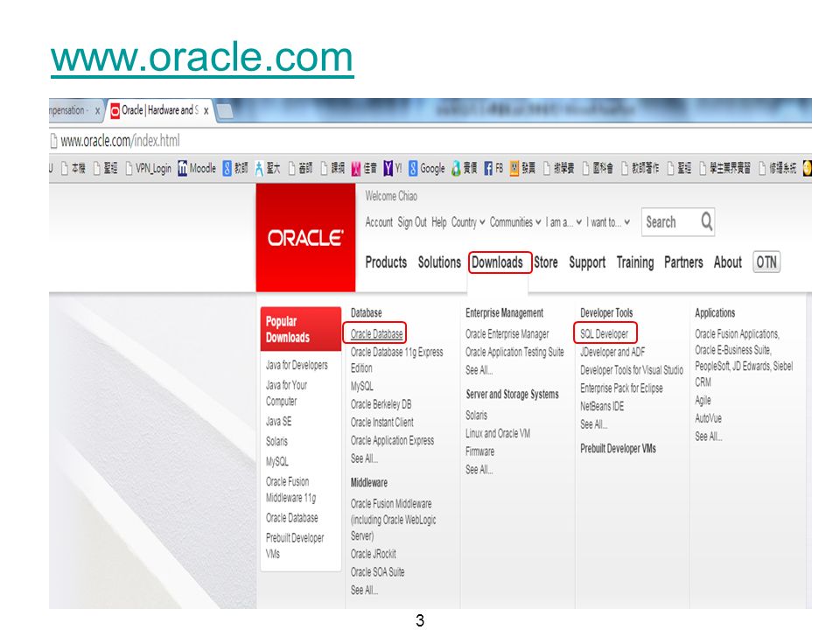The image size is (840, 630).
Task: Click the www.oracle.com address bar
Action: (430, 141)
